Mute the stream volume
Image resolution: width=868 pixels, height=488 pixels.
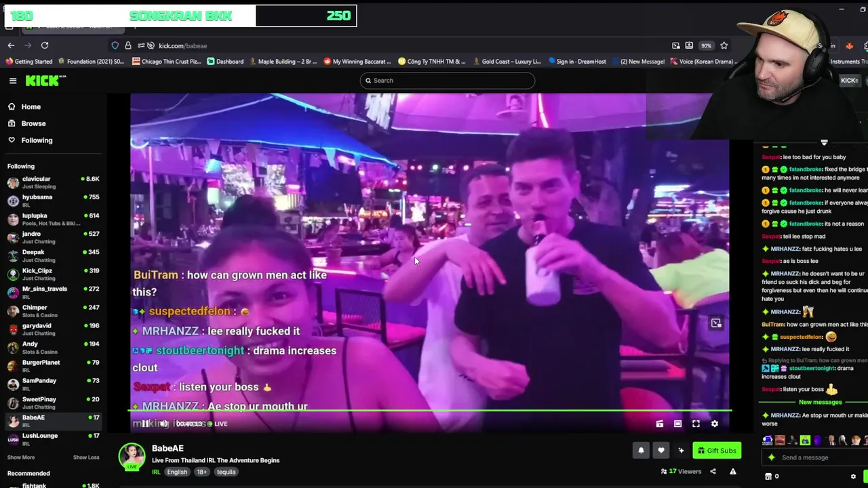pyautogui.click(x=163, y=424)
